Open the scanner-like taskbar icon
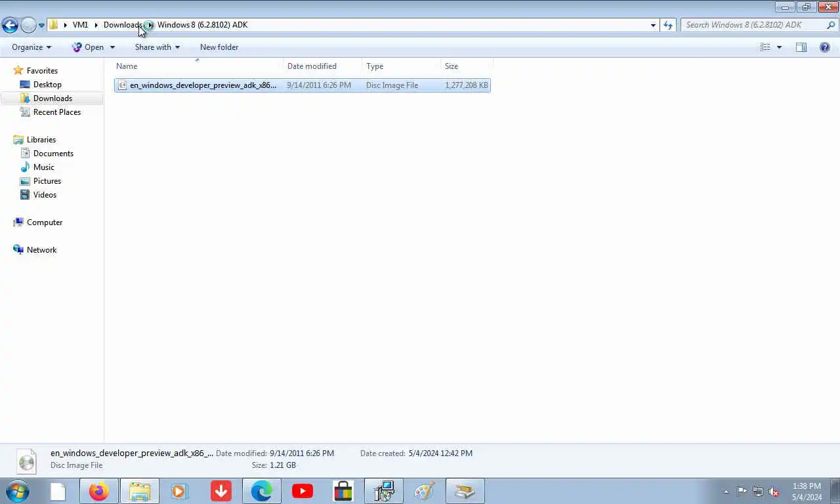The height and width of the screenshot is (504, 840). click(465, 491)
